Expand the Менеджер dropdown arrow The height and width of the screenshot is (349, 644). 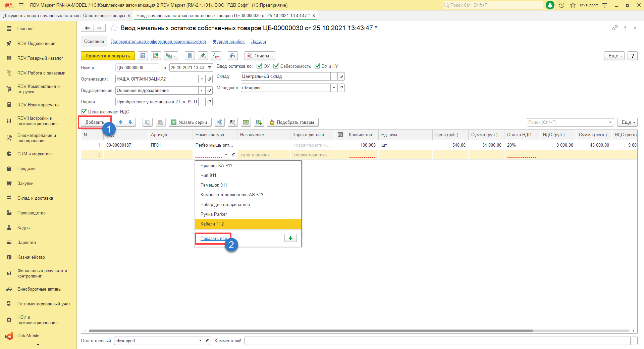click(334, 88)
